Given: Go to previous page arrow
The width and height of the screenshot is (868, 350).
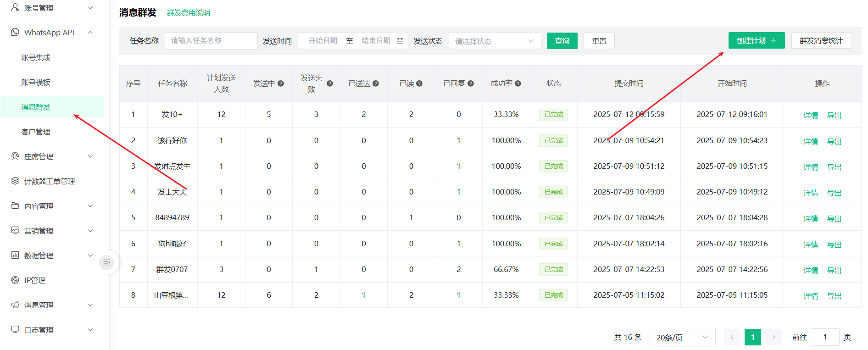Looking at the screenshot, I should tap(732, 337).
